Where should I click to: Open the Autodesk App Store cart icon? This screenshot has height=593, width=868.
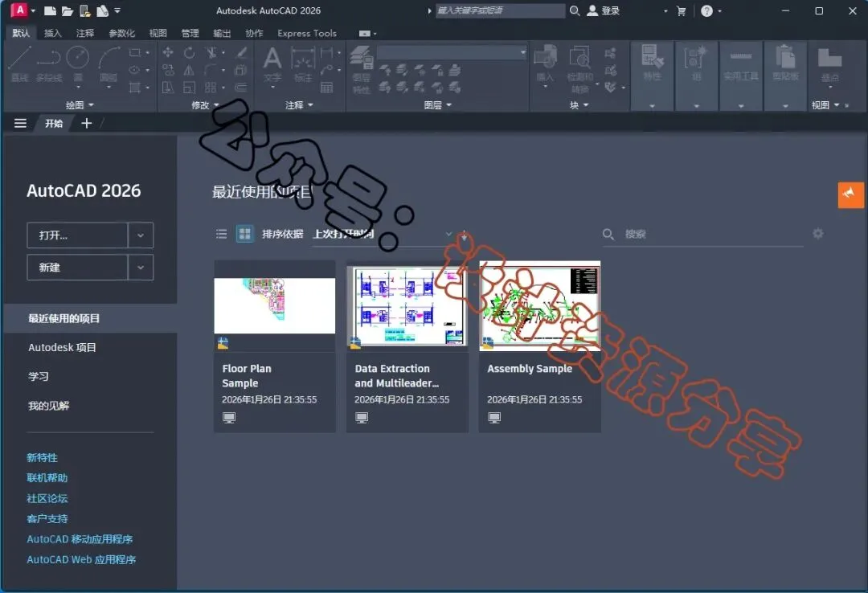[x=682, y=10]
